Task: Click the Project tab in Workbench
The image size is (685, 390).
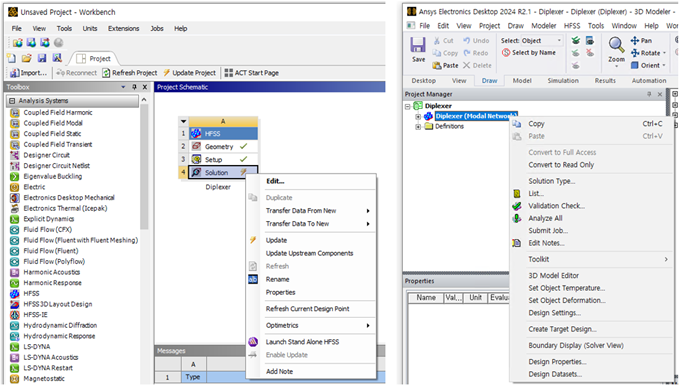Action: click(94, 59)
